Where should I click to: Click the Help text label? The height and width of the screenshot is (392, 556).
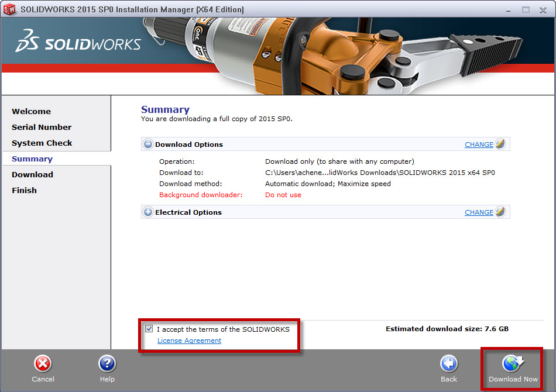pyautogui.click(x=107, y=379)
